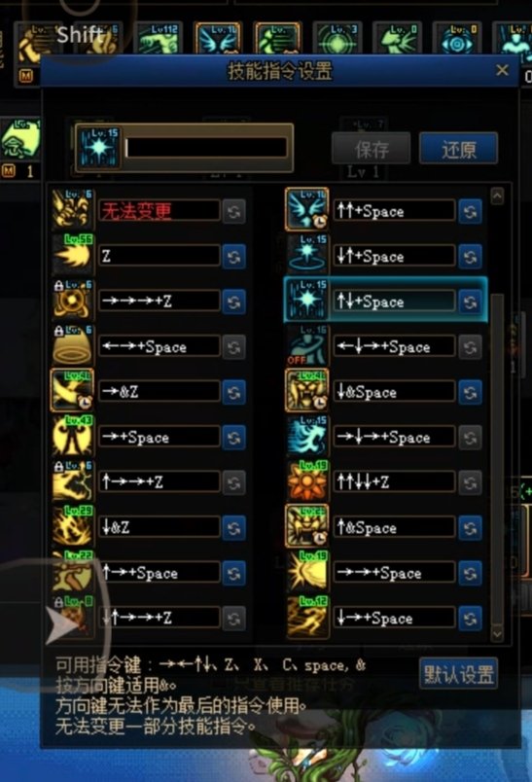Select the running figure skill icon ↓→+Space
532x782 pixels.
tap(306, 618)
